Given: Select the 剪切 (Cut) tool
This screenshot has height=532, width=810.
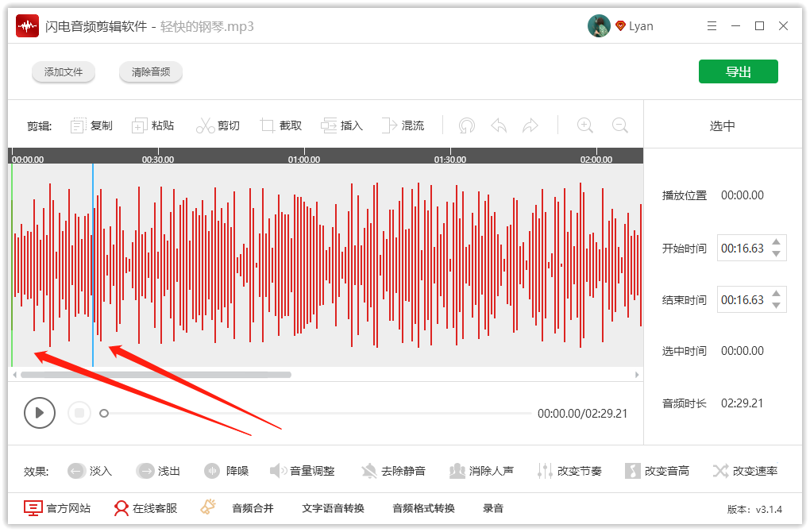Looking at the screenshot, I should [x=218, y=125].
